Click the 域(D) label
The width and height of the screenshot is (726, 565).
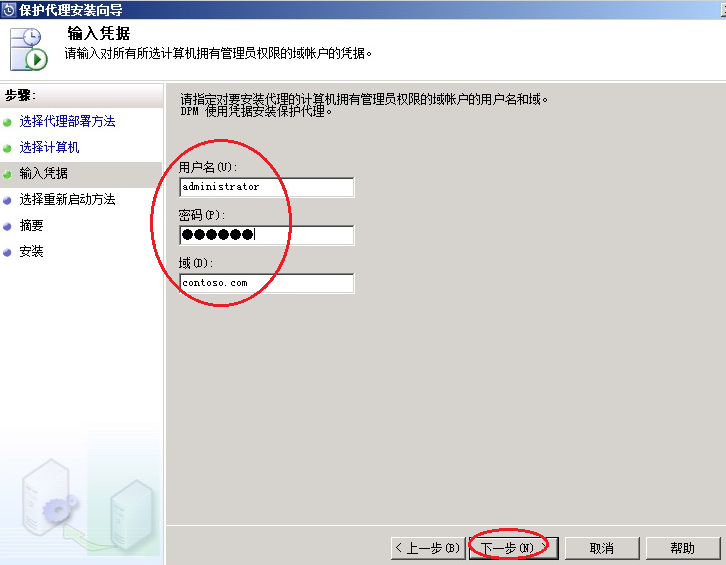coord(196,263)
